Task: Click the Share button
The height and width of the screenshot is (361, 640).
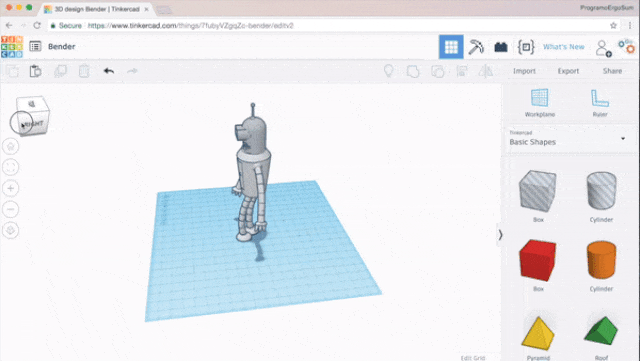Action: click(x=612, y=71)
